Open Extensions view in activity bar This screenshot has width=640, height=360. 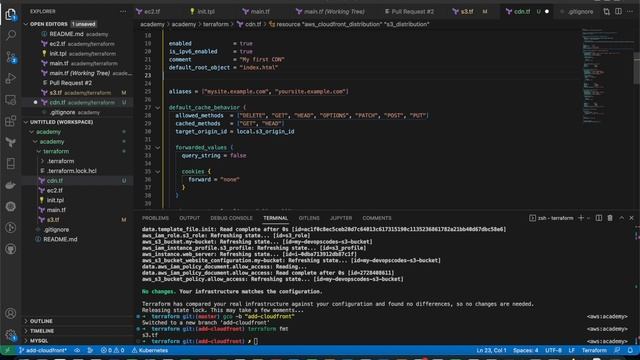pos(11,121)
